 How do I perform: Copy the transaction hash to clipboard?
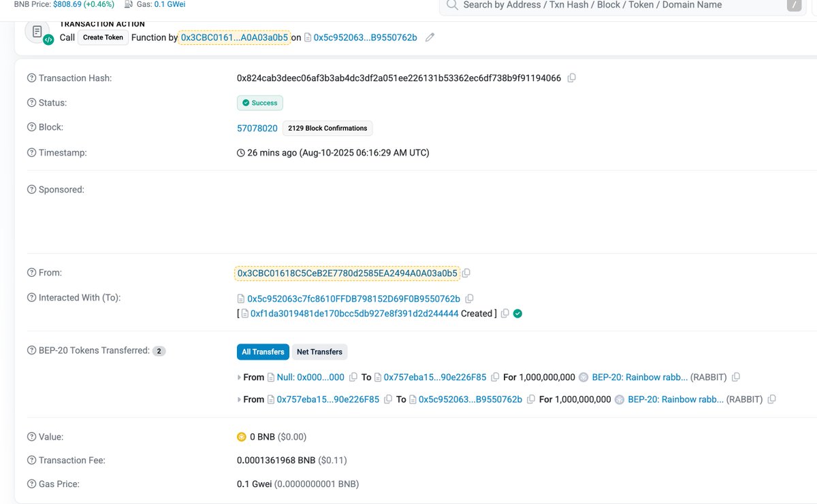pos(571,78)
